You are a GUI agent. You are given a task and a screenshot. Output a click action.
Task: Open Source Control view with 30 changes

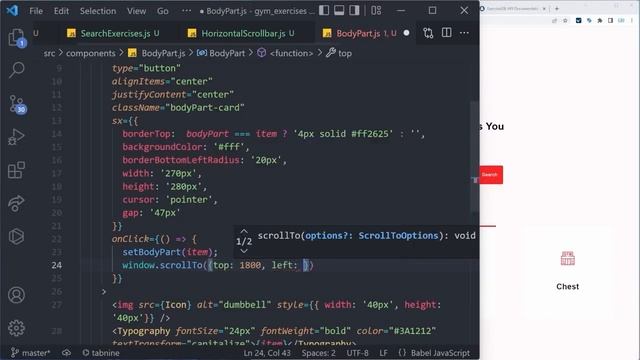pyautogui.click(x=17, y=104)
